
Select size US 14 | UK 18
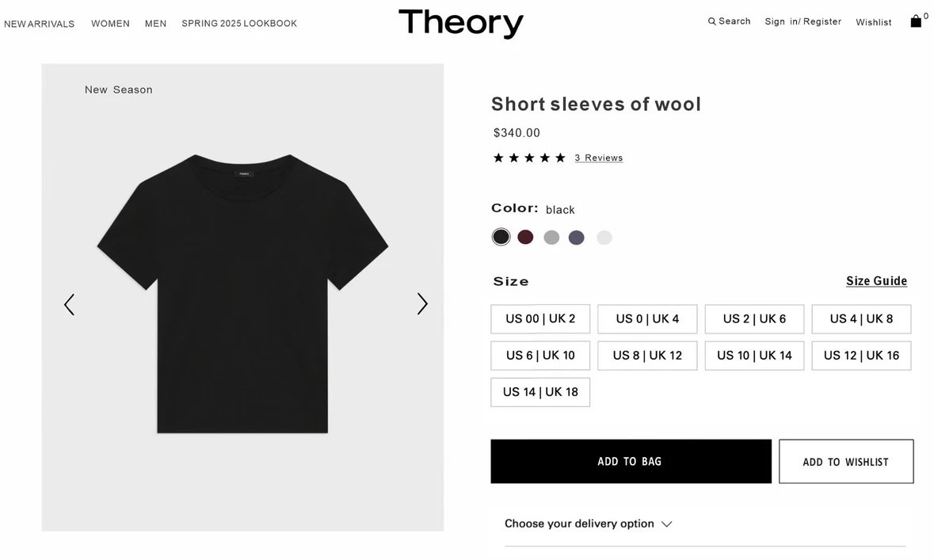click(x=540, y=392)
